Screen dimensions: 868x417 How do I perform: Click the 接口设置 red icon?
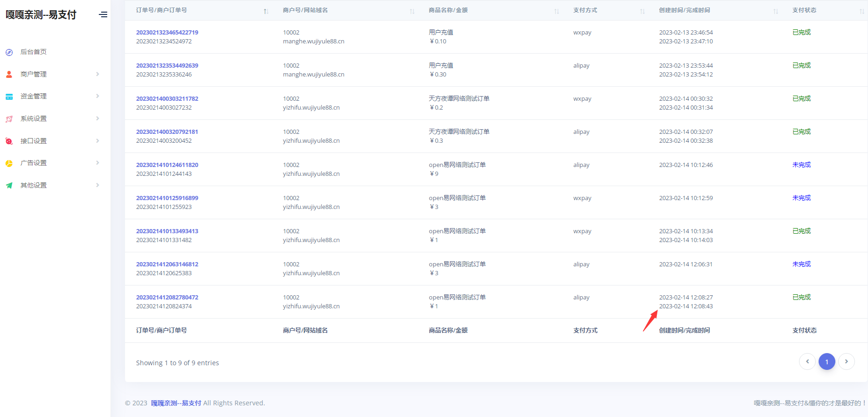point(9,141)
